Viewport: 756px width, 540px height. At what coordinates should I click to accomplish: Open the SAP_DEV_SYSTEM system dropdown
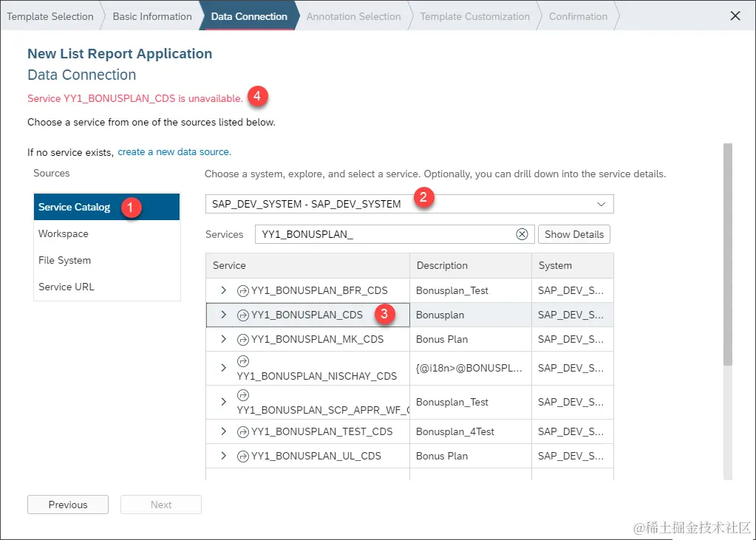click(409, 204)
